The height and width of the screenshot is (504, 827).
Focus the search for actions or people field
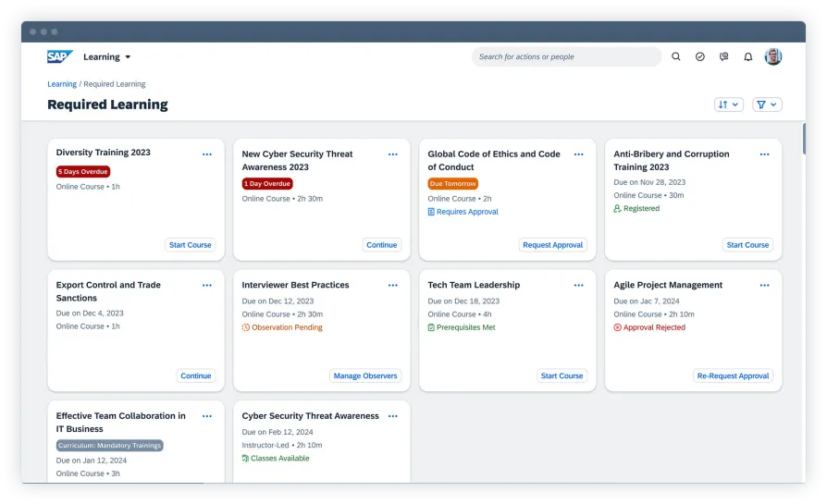564,57
